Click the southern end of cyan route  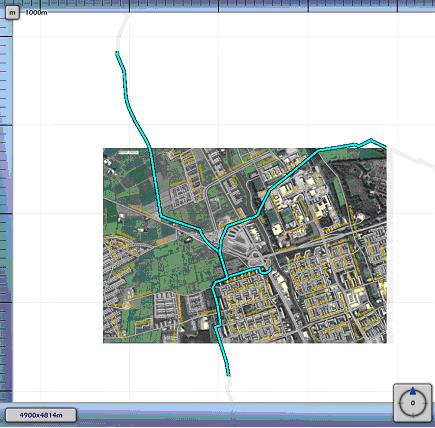[x=228, y=375]
